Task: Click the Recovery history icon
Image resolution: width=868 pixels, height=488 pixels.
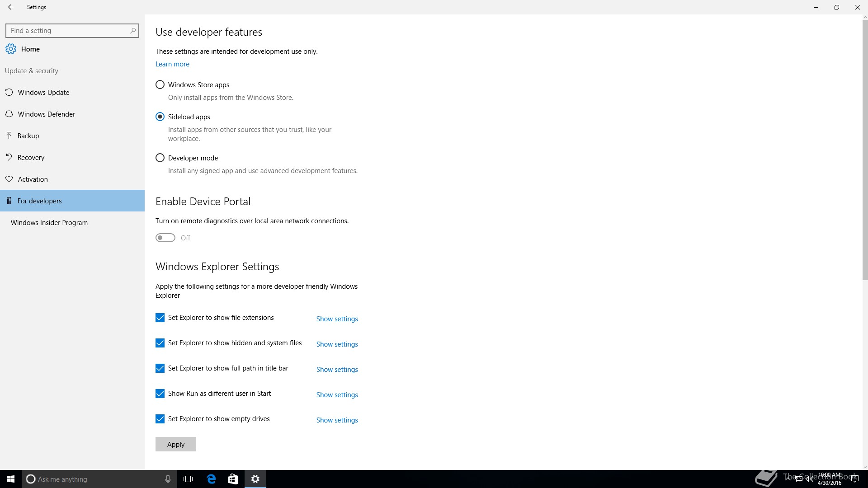Action: tap(9, 157)
